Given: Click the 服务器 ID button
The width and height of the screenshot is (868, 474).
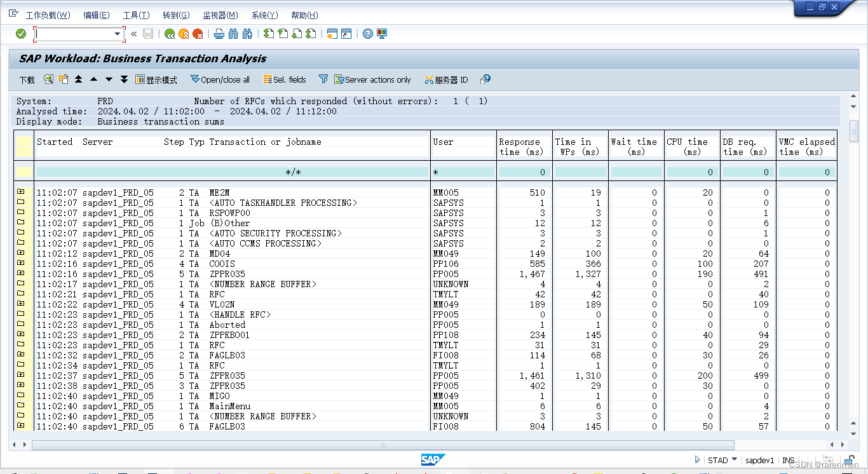Looking at the screenshot, I should tap(446, 80).
